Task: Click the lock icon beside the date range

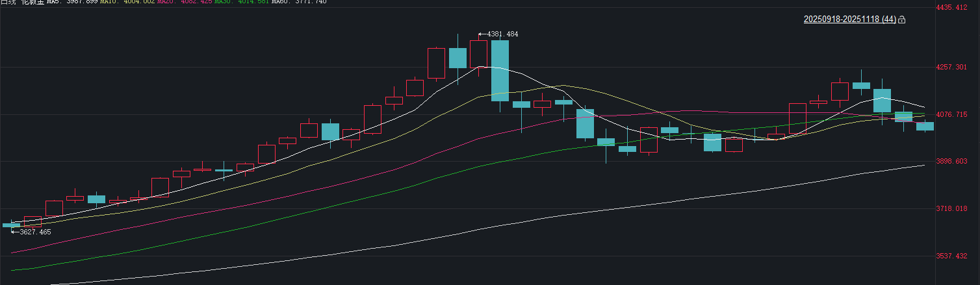Action: tap(902, 20)
